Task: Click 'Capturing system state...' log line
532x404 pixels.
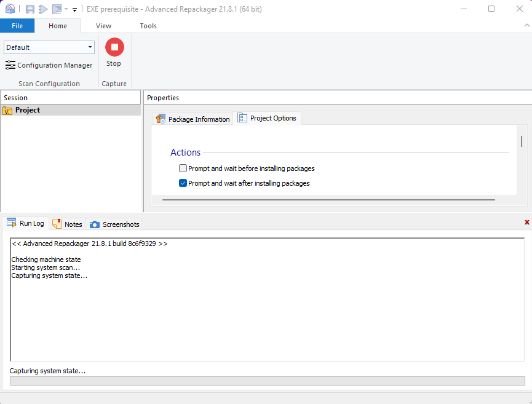Action: (x=49, y=275)
